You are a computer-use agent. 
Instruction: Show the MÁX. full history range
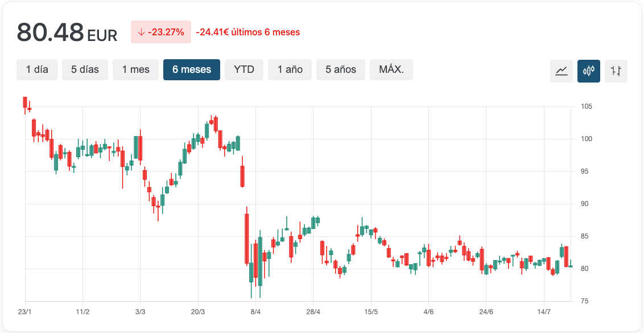391,69
